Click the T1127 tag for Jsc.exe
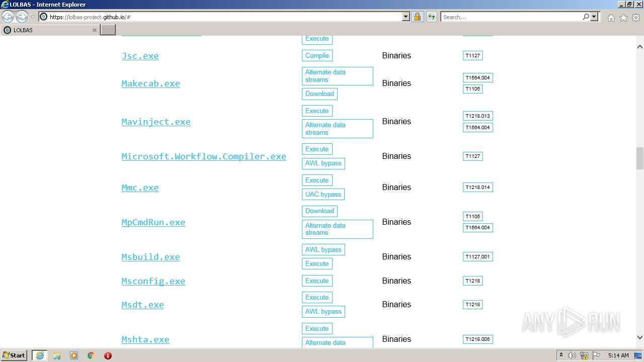 473,55
